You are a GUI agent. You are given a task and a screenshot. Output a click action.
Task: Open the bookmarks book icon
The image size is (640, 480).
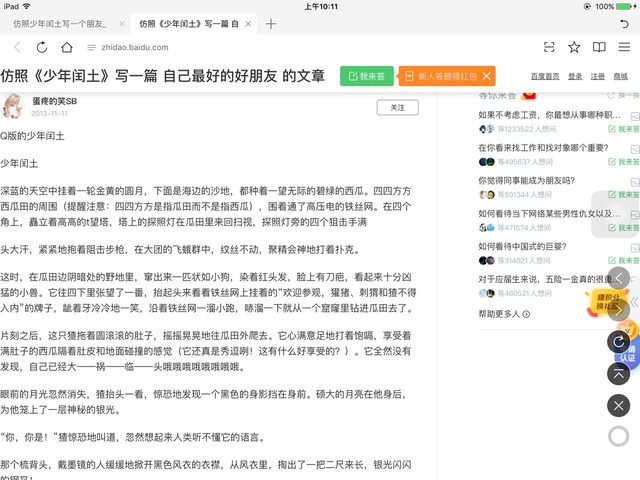(x=599, y=47)
